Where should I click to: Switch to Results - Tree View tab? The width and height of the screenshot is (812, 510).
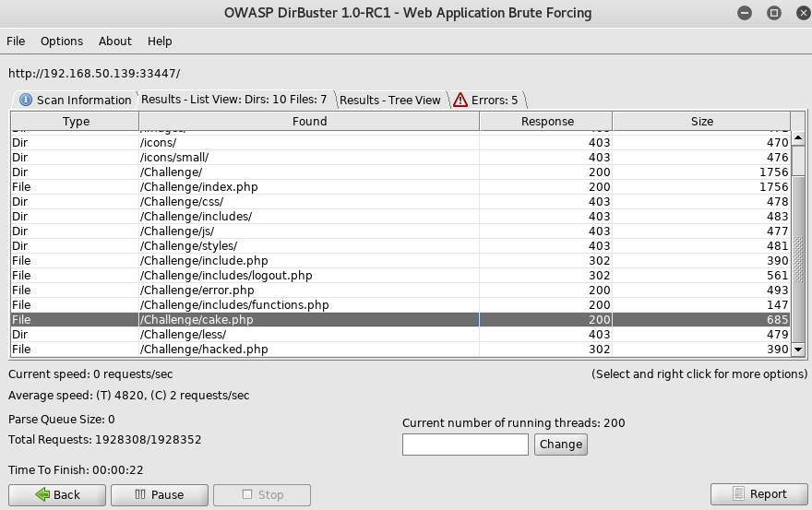pyautogui.click(x=390, y=100)
